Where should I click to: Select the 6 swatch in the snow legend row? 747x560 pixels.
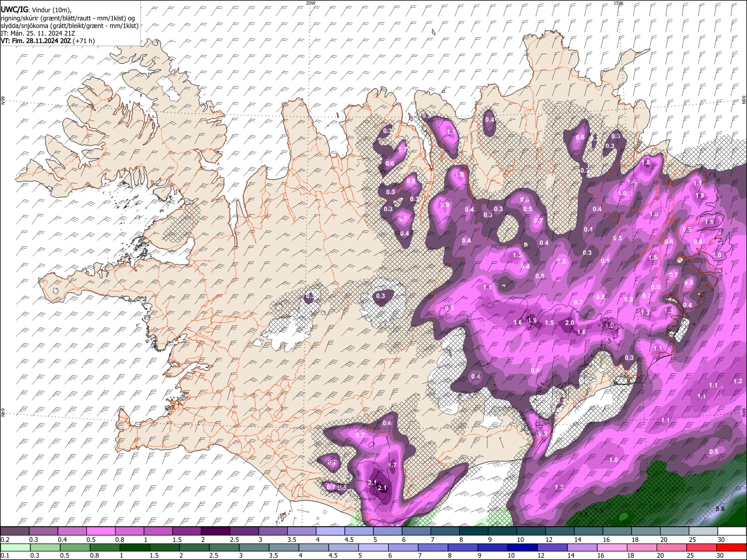[416, 531]
